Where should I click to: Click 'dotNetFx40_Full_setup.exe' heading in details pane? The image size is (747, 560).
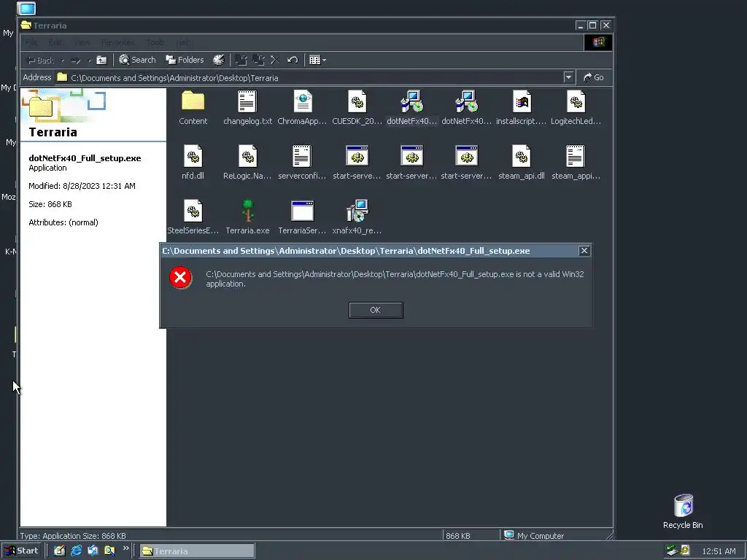coord(85,158)
